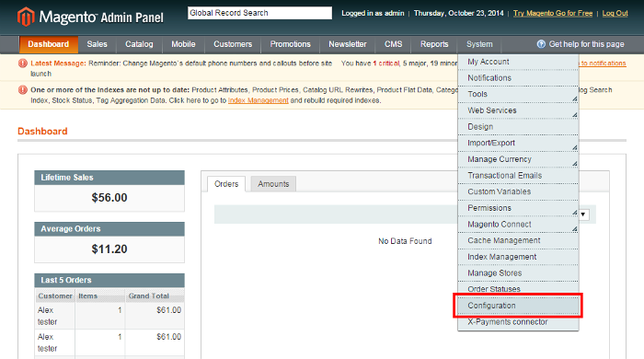Open Transactional Emails from the menu
644x359 pixels.
[x=518, y=176]
